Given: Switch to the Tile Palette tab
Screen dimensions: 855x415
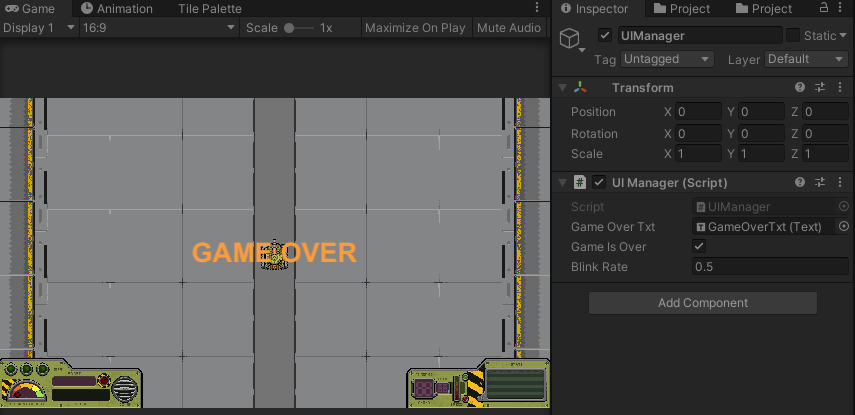Looking at the screenshot, I should point(209,9).
